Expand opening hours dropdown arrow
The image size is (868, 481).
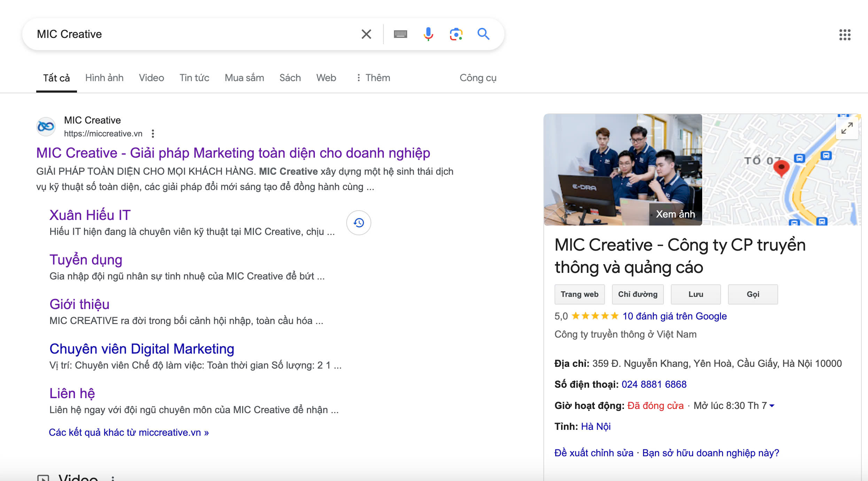coord(772,406)
